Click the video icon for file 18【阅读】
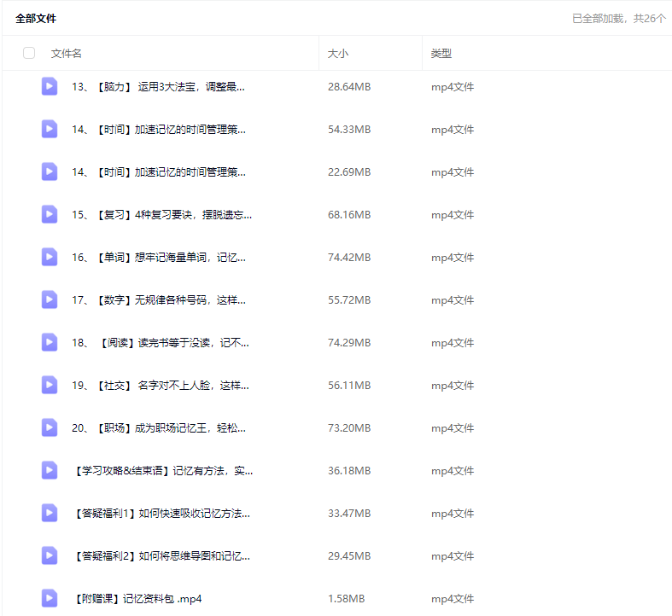 [50, 342]
